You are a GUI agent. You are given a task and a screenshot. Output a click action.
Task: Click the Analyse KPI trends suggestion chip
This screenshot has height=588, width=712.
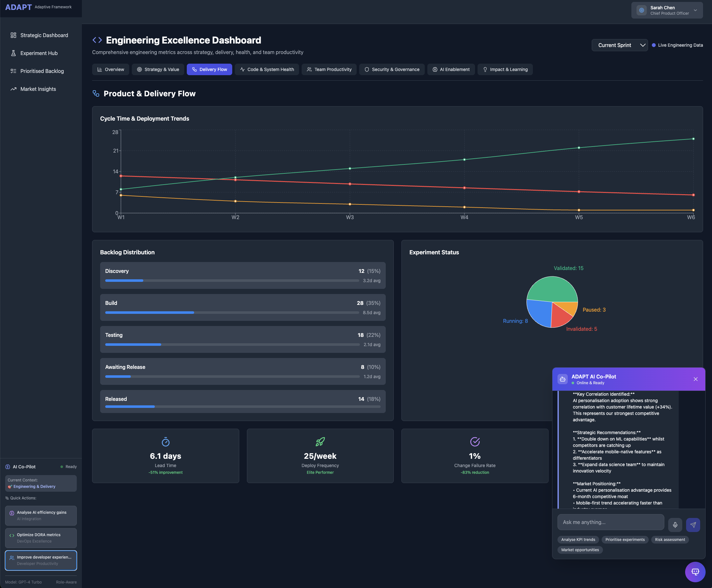coord(578,540)
